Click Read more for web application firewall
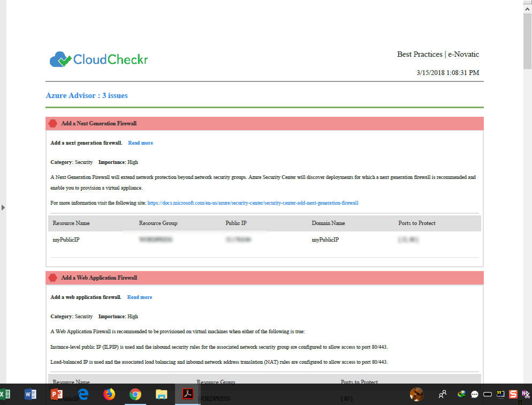 tap(140, 297)
